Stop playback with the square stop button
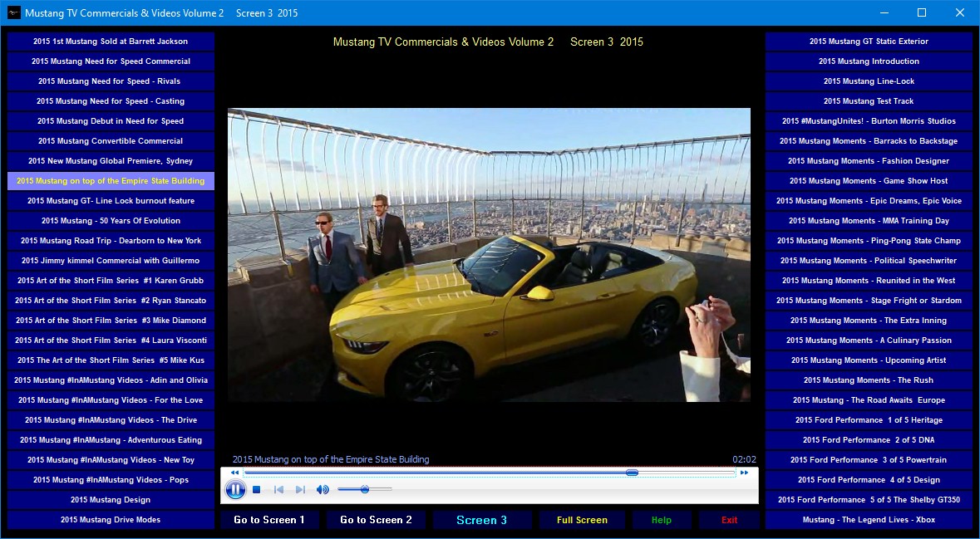The width and height of the screenshot is (980, 539). point(256,490)
